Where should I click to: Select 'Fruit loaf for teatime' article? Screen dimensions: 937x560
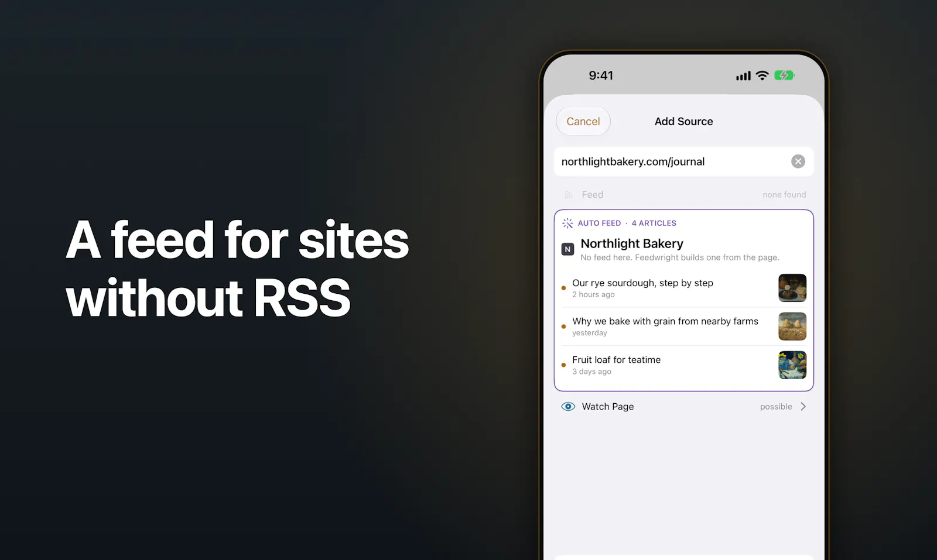pyautogui.click(x=616, y=360)
